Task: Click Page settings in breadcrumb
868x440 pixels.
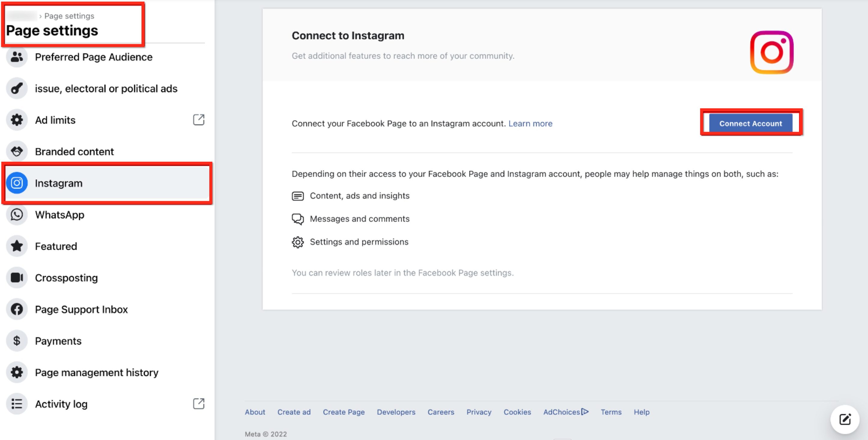Action: coord(69,16)
